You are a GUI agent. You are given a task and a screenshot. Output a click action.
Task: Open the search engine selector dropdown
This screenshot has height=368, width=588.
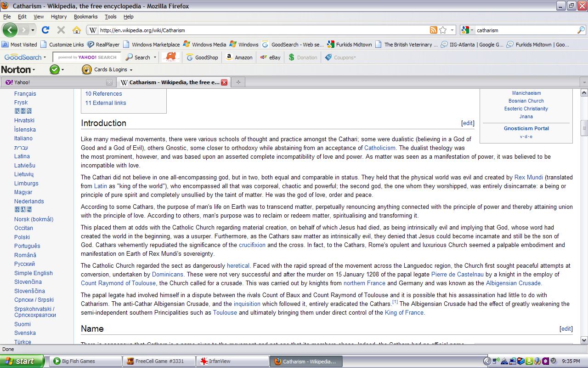(468, 30)
